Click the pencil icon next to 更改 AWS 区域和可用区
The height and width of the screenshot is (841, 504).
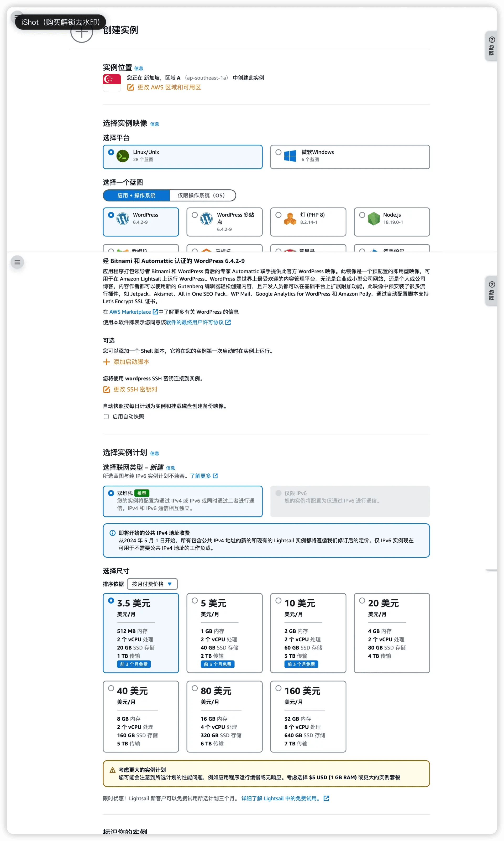click(x=130, y=87)
